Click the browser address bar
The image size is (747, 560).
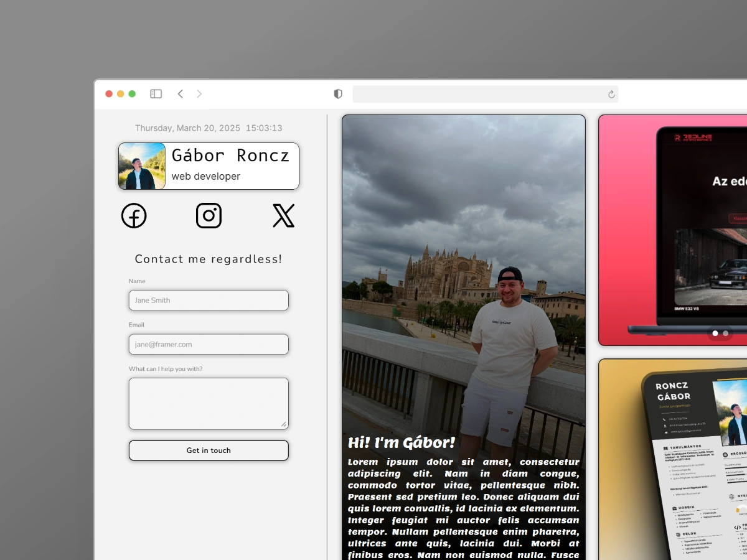point(485,94)
